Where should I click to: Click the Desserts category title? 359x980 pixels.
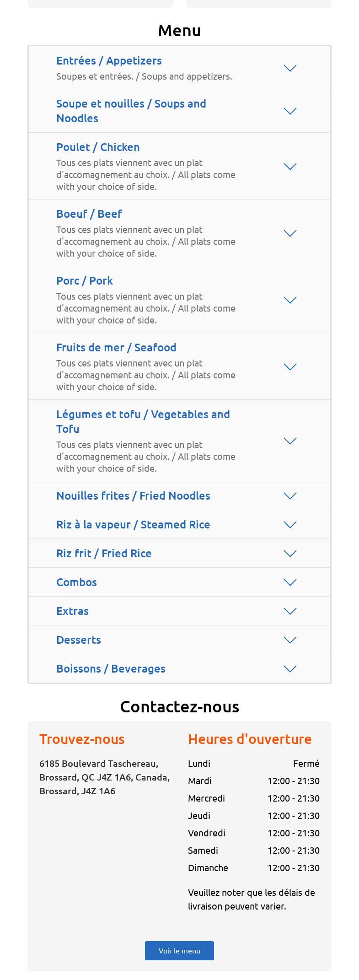click(78, 640)
